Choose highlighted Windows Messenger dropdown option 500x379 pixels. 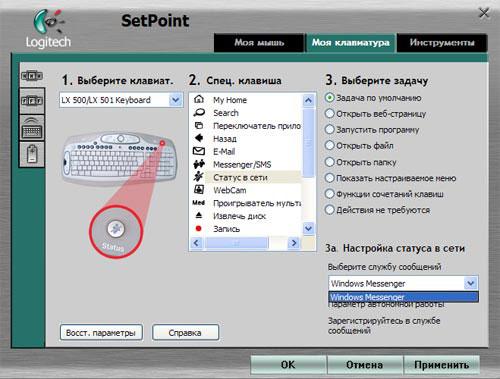[403, 297]
